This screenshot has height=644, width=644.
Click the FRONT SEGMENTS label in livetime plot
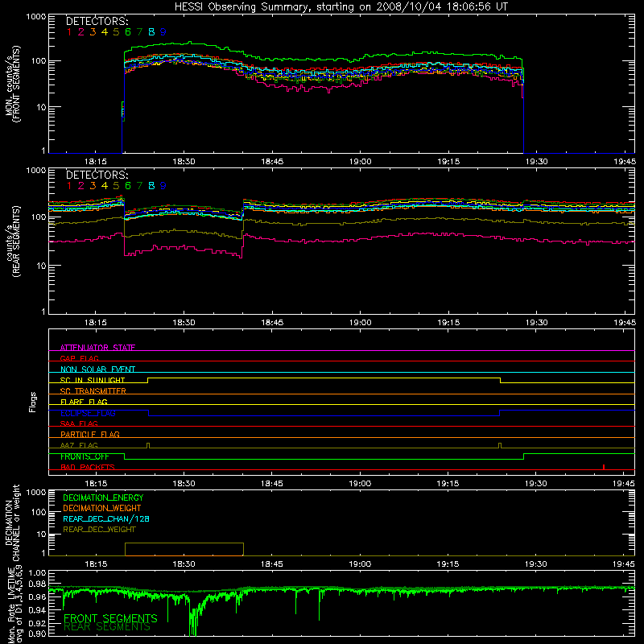point(110,618)
